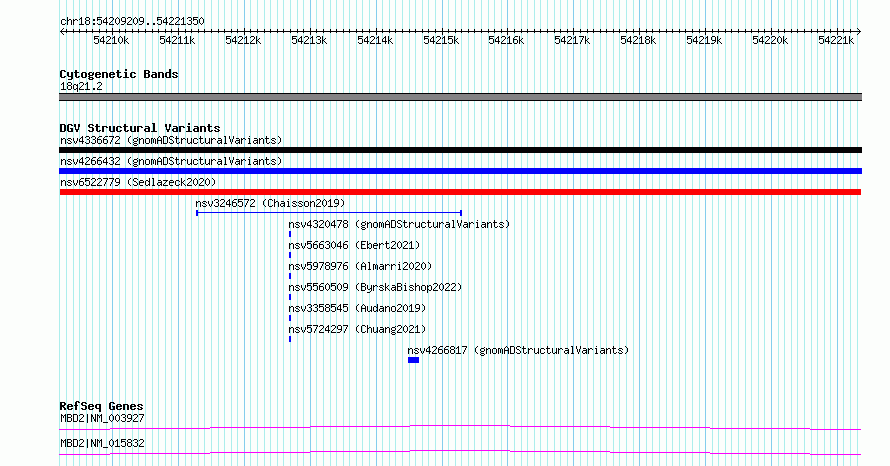This screenshot has width=890, height=466.
Task: Open variant nsv5663046 Ebert2021 label
Action: pos(354,245)
